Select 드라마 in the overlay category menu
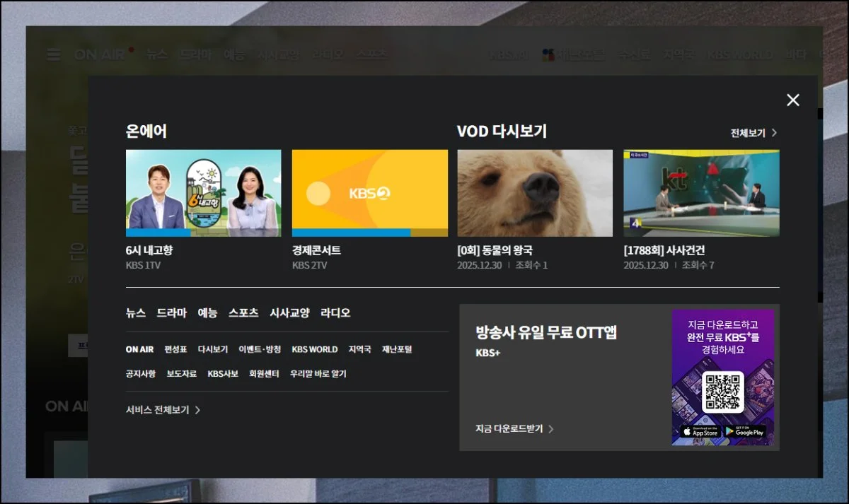Viewport: 849px width, 504px height. click(x=171, y=312)
